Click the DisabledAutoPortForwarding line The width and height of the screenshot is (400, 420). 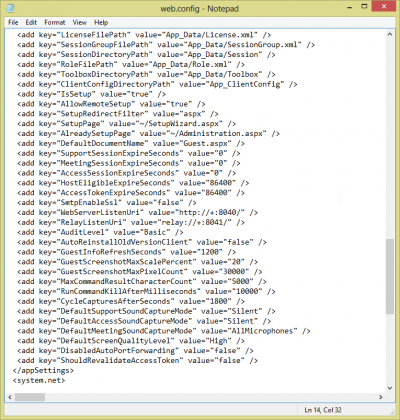[135, 351]
